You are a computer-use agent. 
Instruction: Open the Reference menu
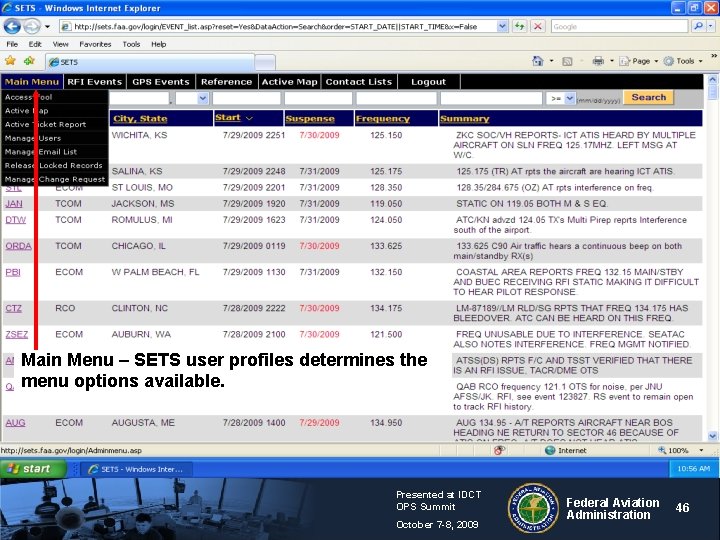(226, 82)
